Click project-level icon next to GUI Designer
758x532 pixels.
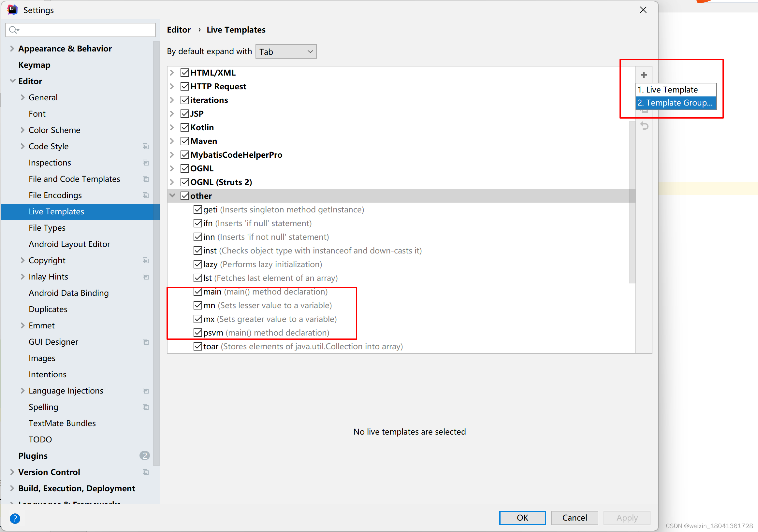[x=146, y=341]
